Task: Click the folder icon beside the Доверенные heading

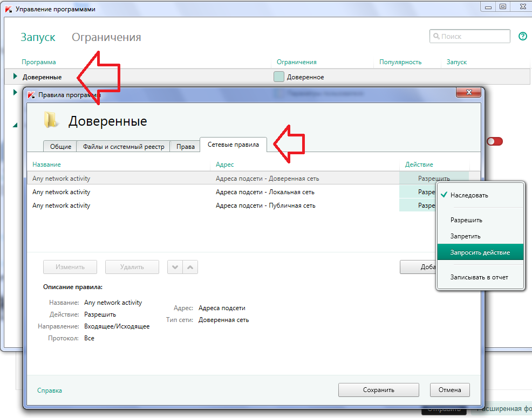Action: [x=51, y=120]
